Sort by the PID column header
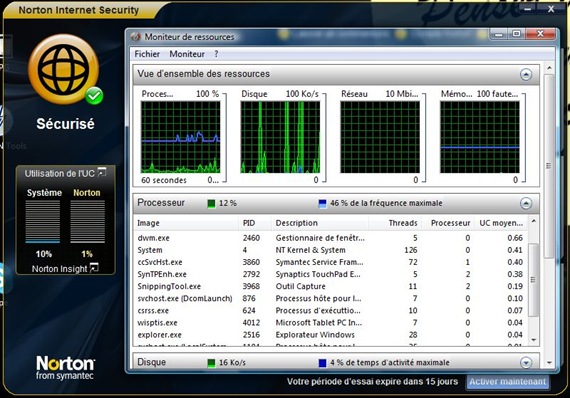 (x=249, y=223)
